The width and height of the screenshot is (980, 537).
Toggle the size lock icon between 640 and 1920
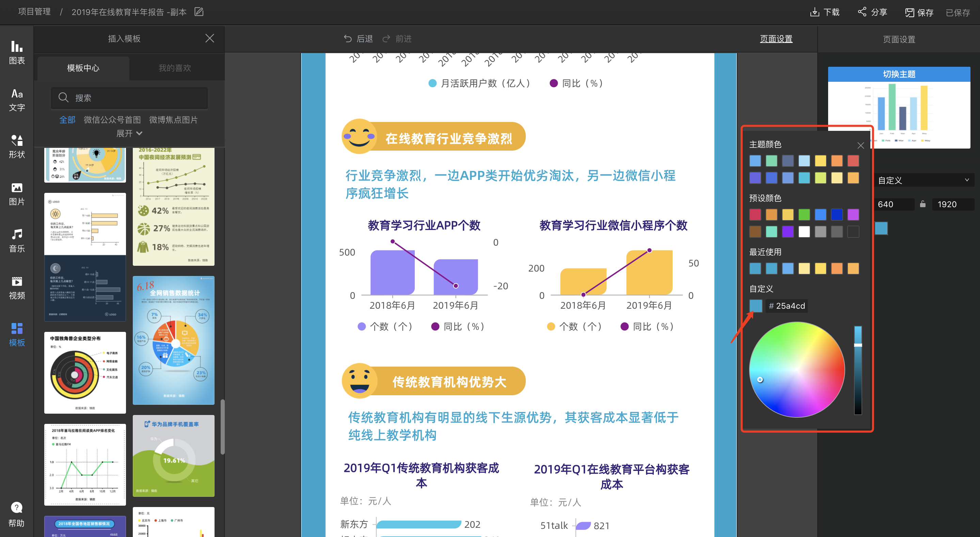922,204
